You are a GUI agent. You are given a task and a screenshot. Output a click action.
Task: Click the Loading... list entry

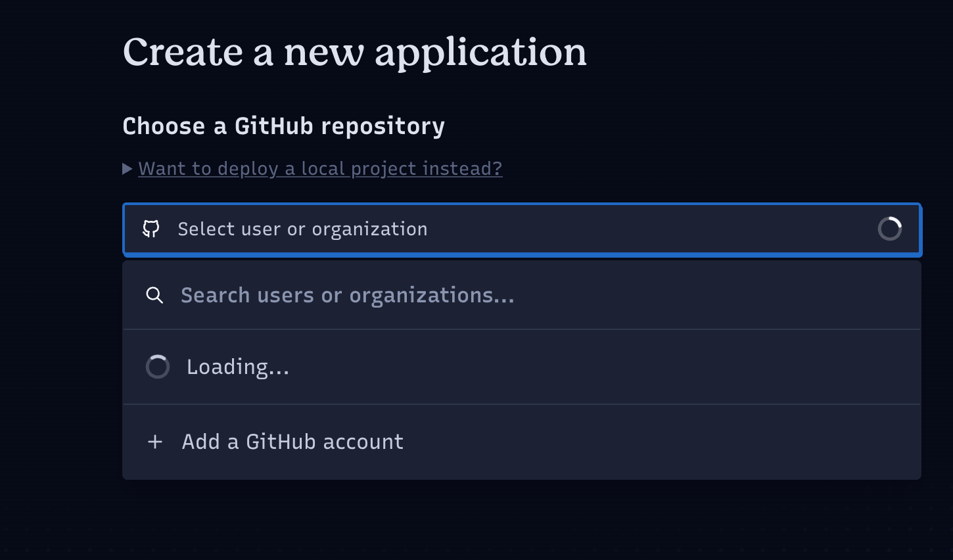[x=522, y=367]
